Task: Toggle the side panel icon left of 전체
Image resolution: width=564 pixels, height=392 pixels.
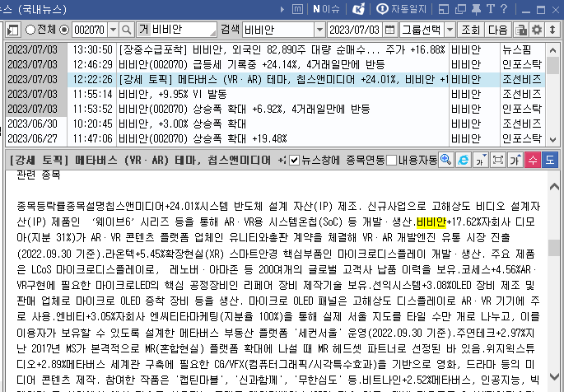Action: (13, 30)
